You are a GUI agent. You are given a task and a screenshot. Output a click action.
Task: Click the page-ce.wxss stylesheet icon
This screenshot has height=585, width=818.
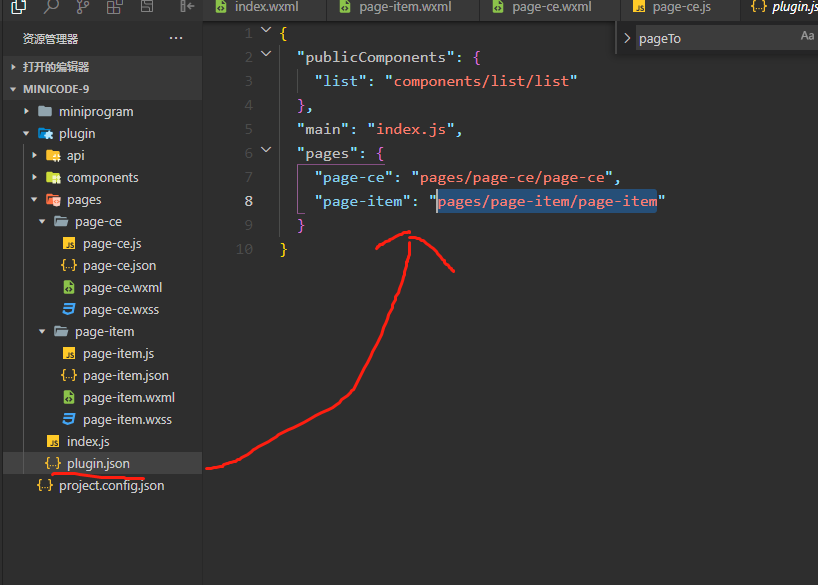point(69,309)
